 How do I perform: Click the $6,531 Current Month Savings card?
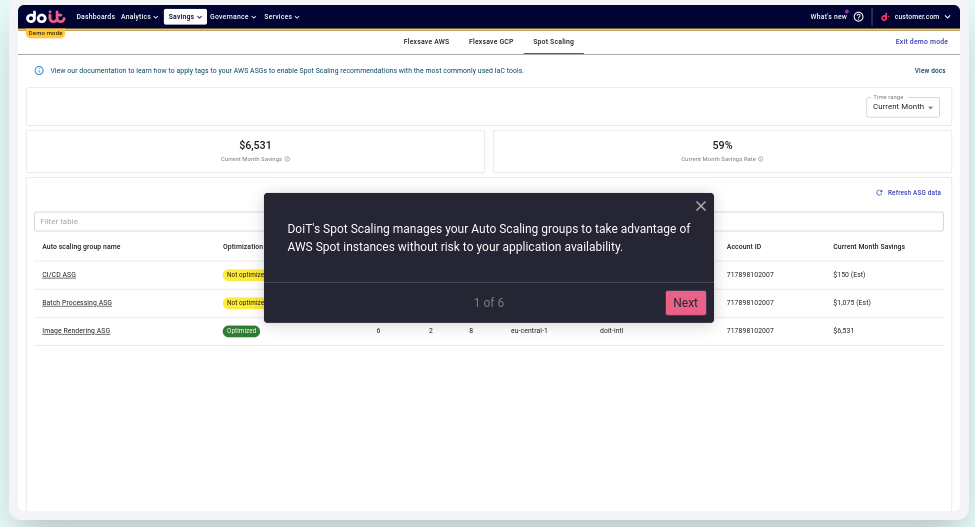(256, 151)
